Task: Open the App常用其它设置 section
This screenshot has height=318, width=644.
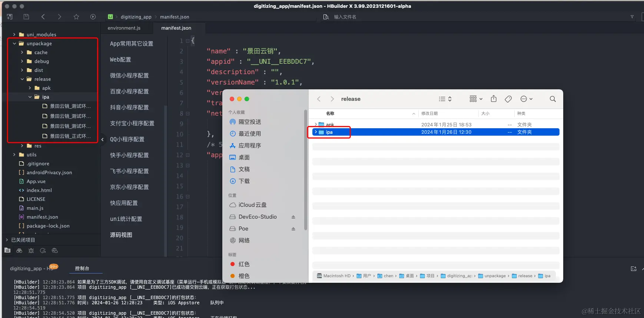Action: tap(132, 44)
